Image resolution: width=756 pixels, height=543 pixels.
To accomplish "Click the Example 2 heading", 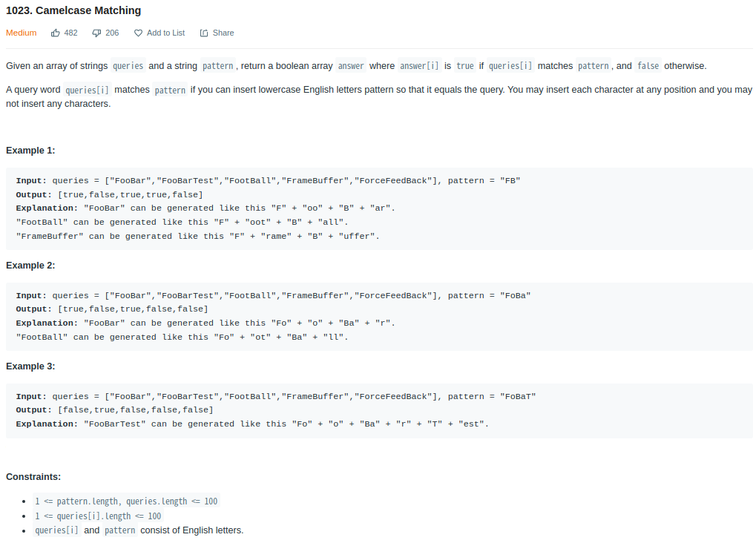I will tap(30, 266).
